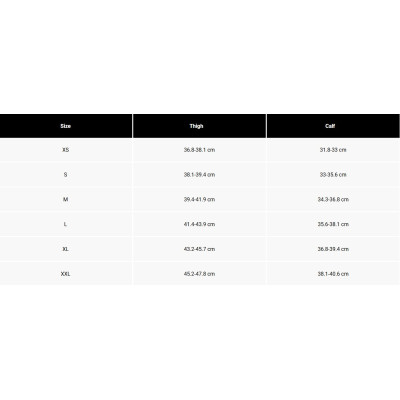
Task: Click calf value 33-35.6 cm
Action: tap(333, 175)
